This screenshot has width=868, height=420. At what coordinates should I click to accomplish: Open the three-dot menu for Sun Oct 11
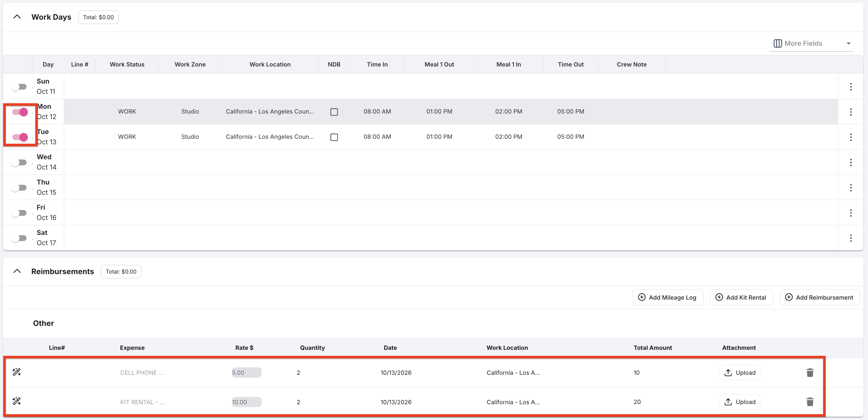(x=850, y=86)
